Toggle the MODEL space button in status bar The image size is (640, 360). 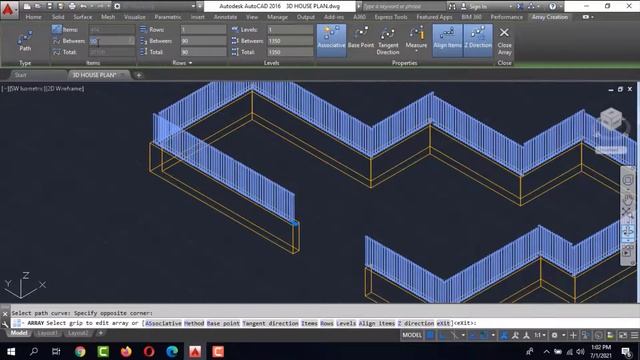pos(412,336)
